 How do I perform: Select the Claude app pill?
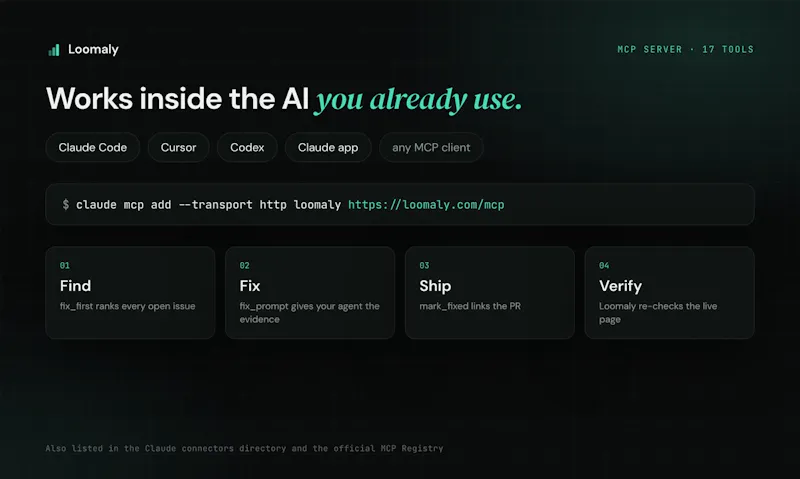(328, 147)
